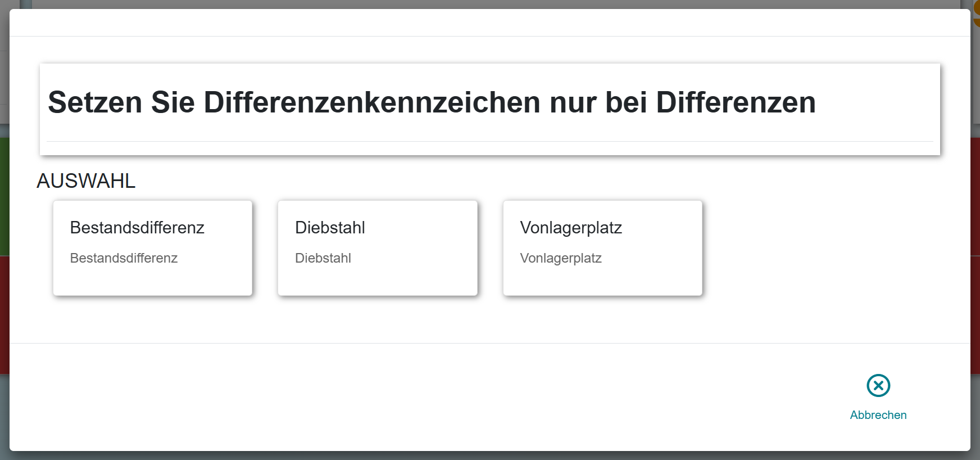Click the dark red strip at right edge
Viewport: 980px width, 460px height.
tap(976, 253)
